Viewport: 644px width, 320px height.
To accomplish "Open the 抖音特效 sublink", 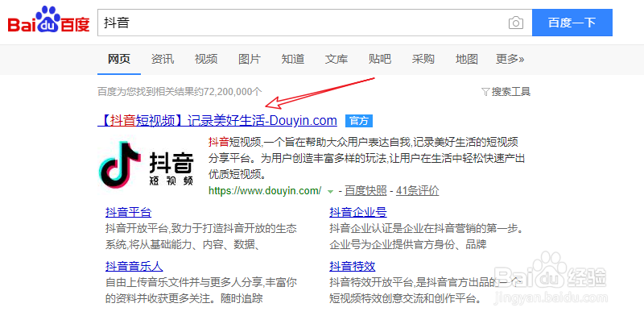I will (x=353, y=266).
